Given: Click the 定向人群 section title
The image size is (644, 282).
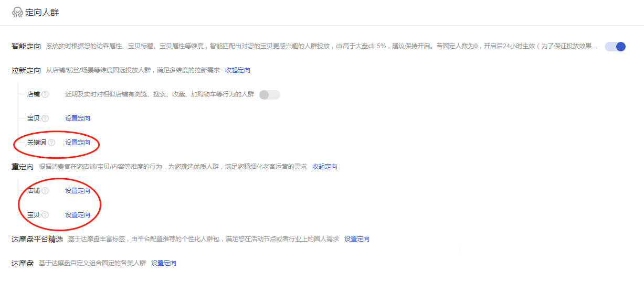Looking at the screenshot, I should tap(42, 12).
